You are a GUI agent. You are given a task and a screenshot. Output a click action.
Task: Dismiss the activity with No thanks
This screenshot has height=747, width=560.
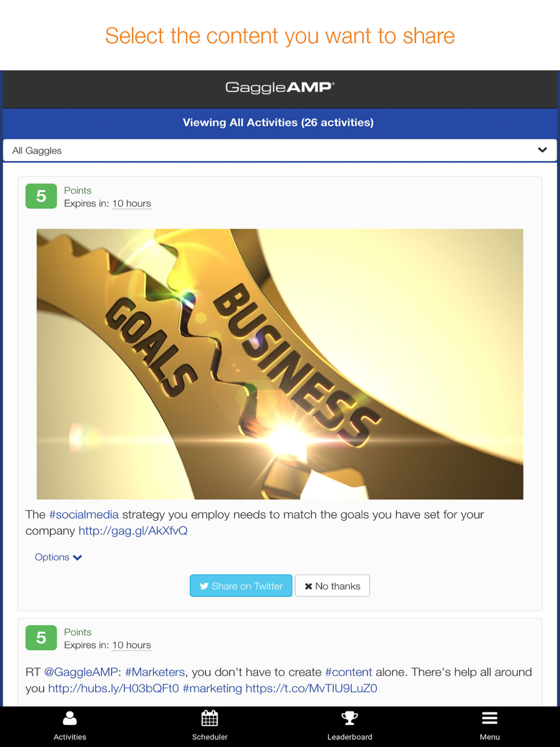[332, 586]
